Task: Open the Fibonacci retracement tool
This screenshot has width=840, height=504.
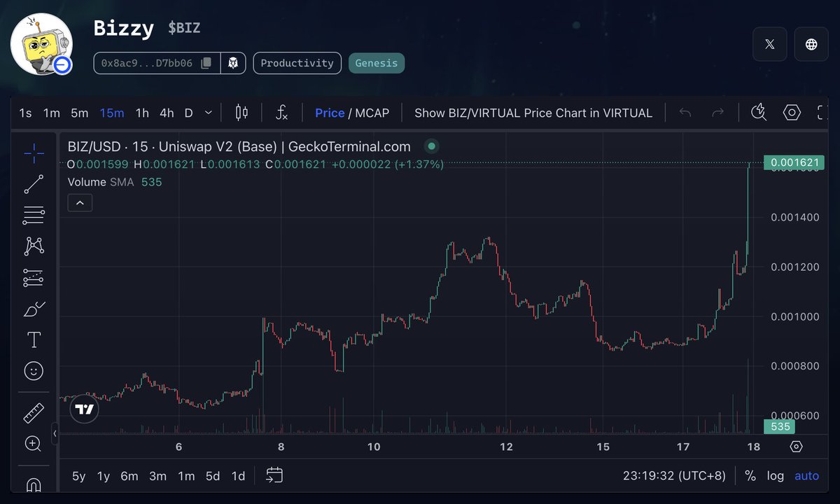Action: click(34, 215)
